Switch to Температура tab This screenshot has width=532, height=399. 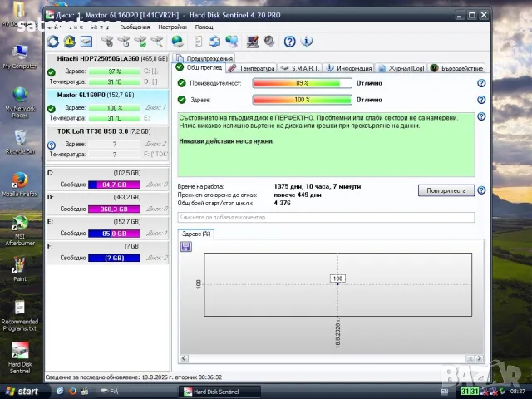(251, 68)
